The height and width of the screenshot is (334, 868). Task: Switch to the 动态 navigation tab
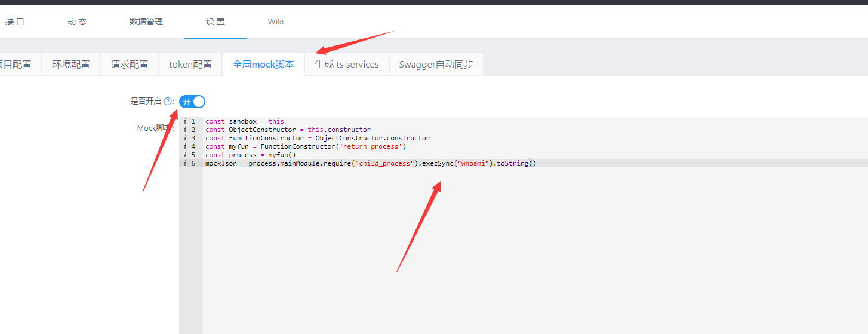77,22
